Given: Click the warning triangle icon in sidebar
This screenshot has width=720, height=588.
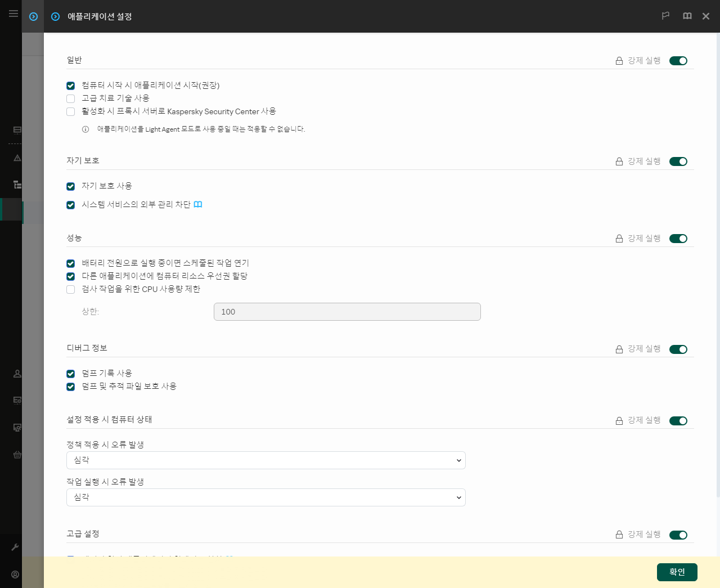Looking at the screenshot, I should pos(17,158).
